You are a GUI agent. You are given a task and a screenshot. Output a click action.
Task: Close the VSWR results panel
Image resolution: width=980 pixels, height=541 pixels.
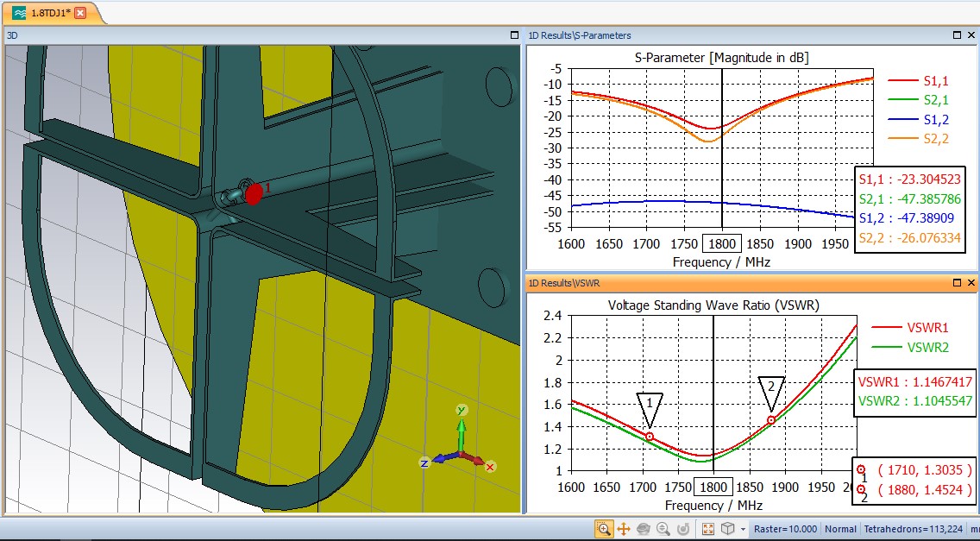(x=971, y=282)
